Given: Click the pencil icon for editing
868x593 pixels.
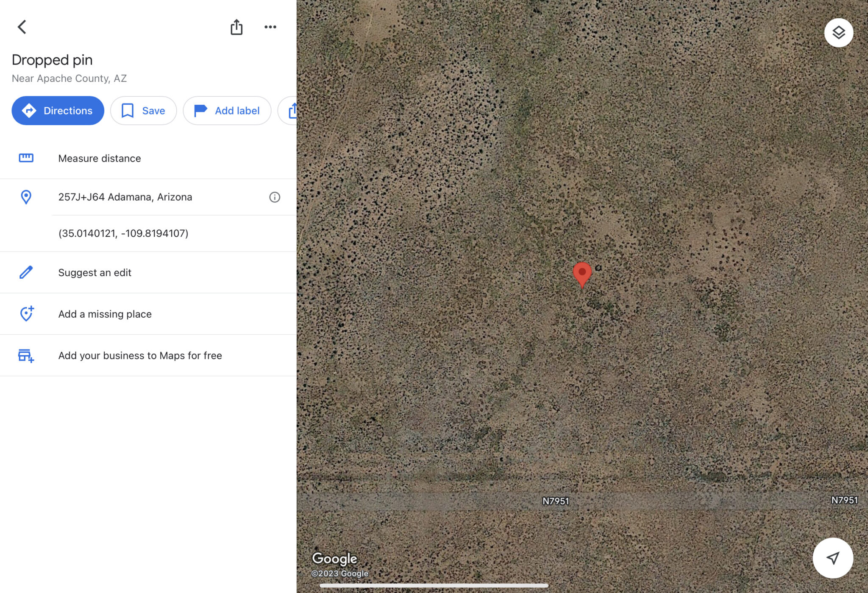Looking at the screenshot, I should 26,272.
